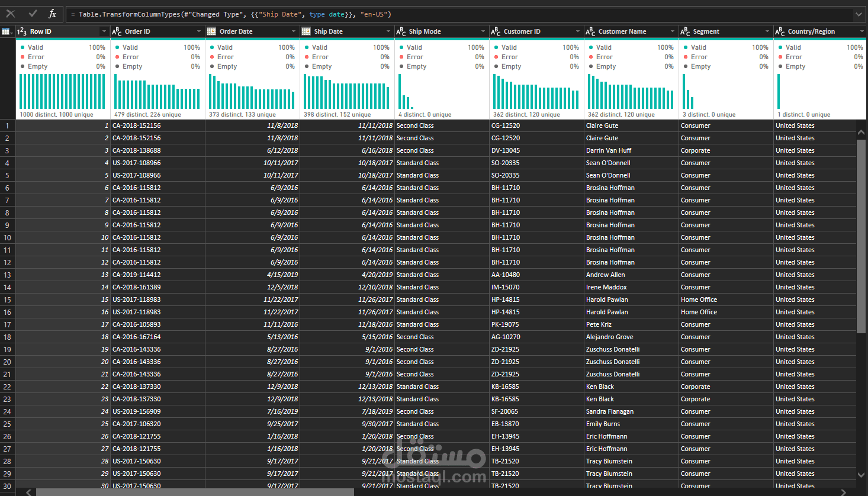Open Row ID column filter dropdown
Viewport: 868px width, 496px height.
tap(104, 31)
